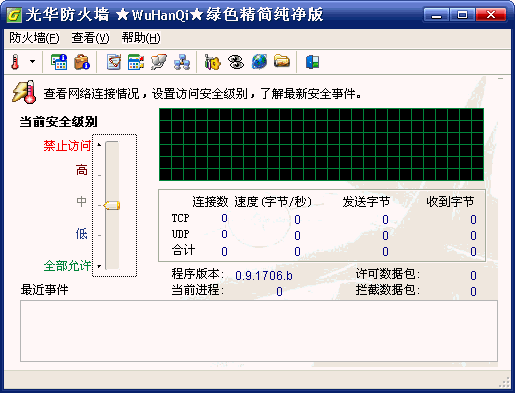Click the checklist document toolbar icon
This screenshot has height=393, width=515.
pos(114,62)
